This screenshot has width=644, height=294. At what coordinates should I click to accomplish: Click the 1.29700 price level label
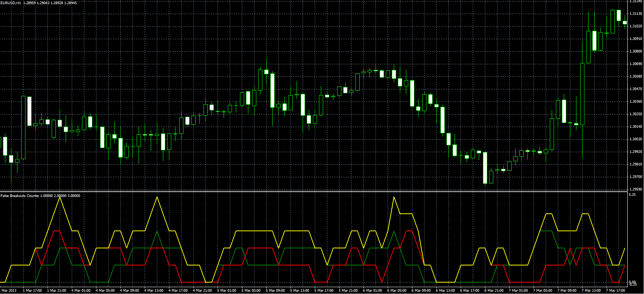(636, 177)
